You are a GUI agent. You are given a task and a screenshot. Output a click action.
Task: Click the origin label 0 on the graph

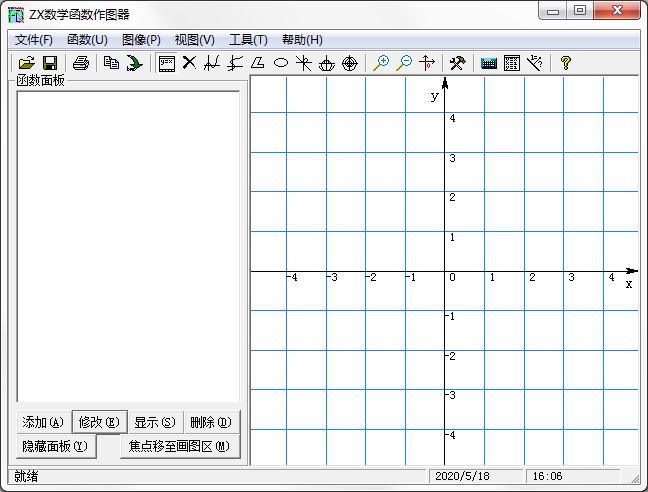tap(452, 277)
